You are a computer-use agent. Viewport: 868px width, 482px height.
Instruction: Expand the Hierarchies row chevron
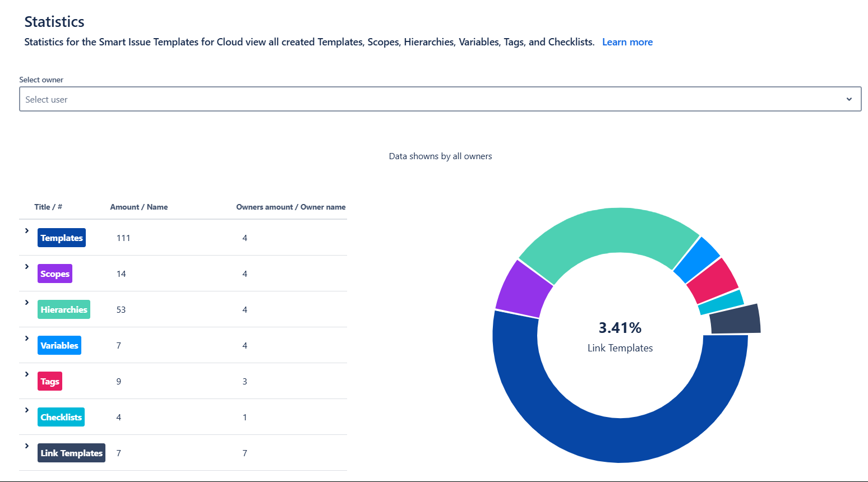pyautogui.click(x=26, y=303)
